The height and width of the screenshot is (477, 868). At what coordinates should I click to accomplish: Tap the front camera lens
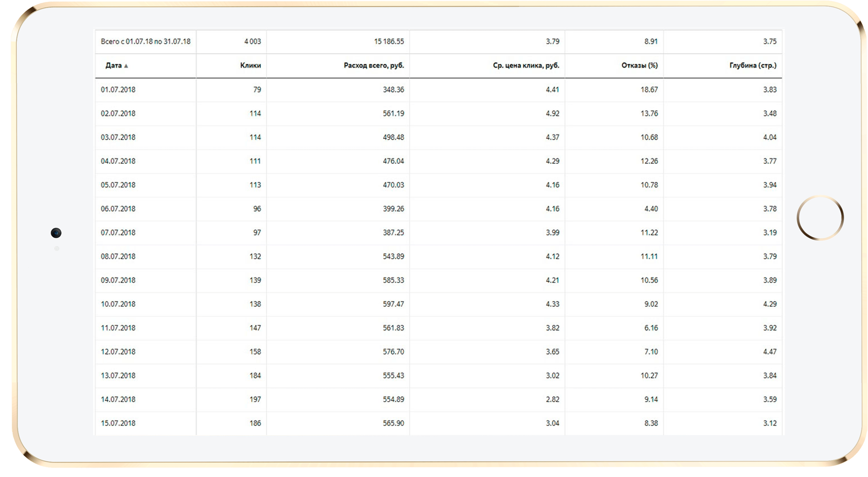pyautogui.click(x=56, y=233)
